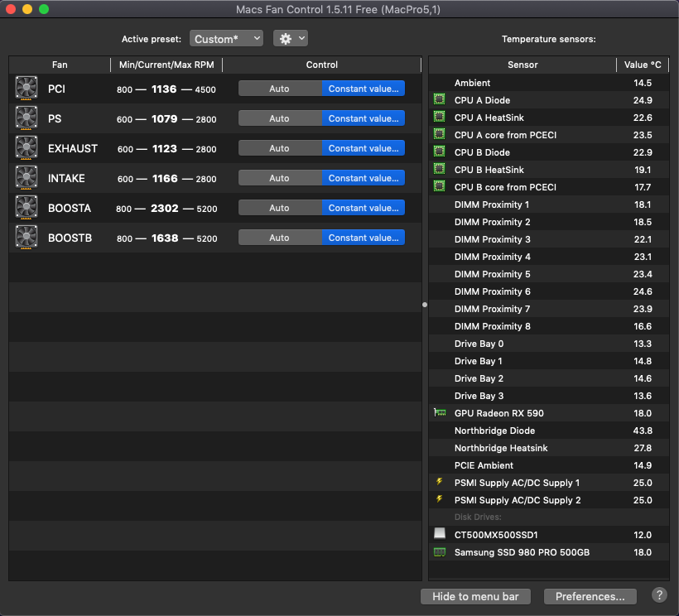Open the Preferences window
The image size is (679, 616).
coord(590,596)
